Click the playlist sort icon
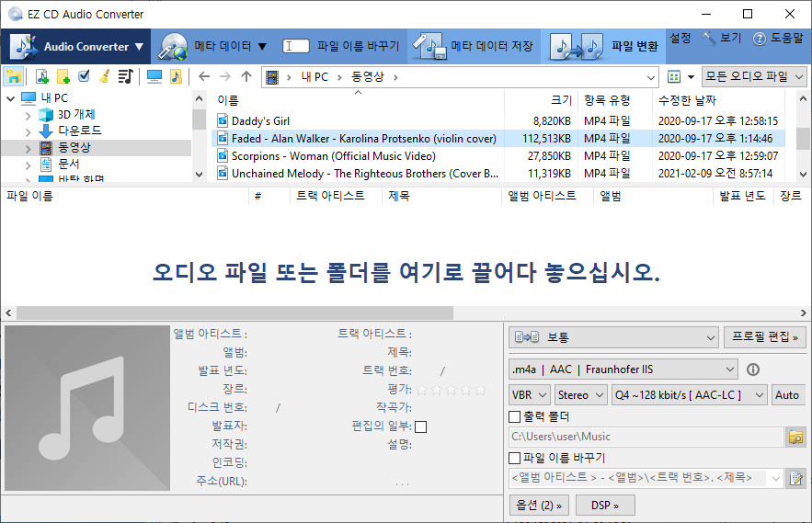 tap(125, 76)
